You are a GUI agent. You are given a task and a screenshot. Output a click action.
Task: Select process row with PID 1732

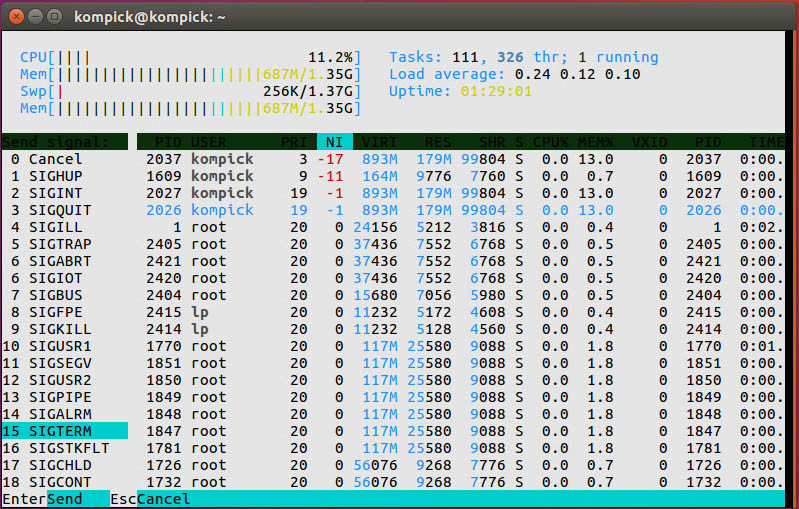461,482
